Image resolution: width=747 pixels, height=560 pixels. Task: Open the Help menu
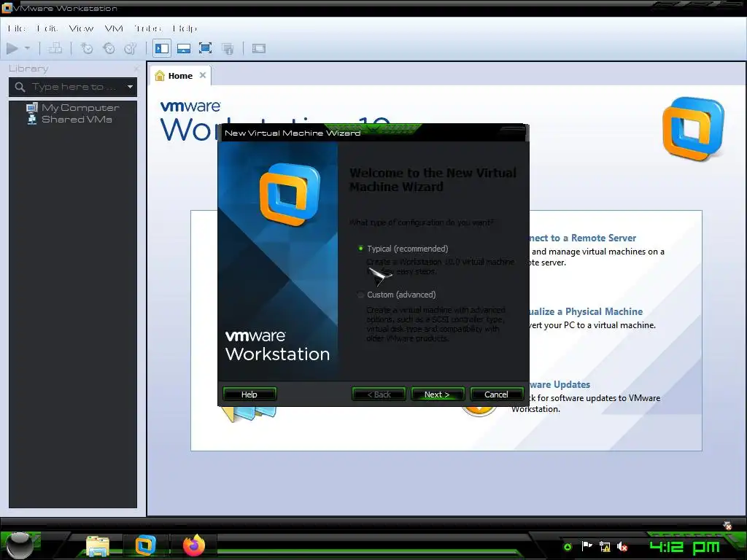point(185,28)
